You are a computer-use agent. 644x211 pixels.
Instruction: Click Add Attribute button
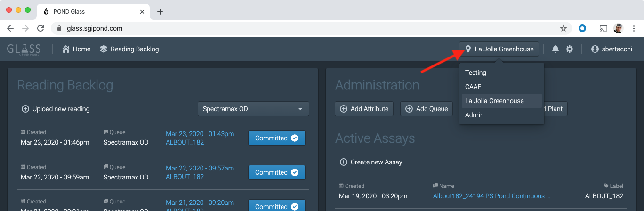click(x=364, y=109)
